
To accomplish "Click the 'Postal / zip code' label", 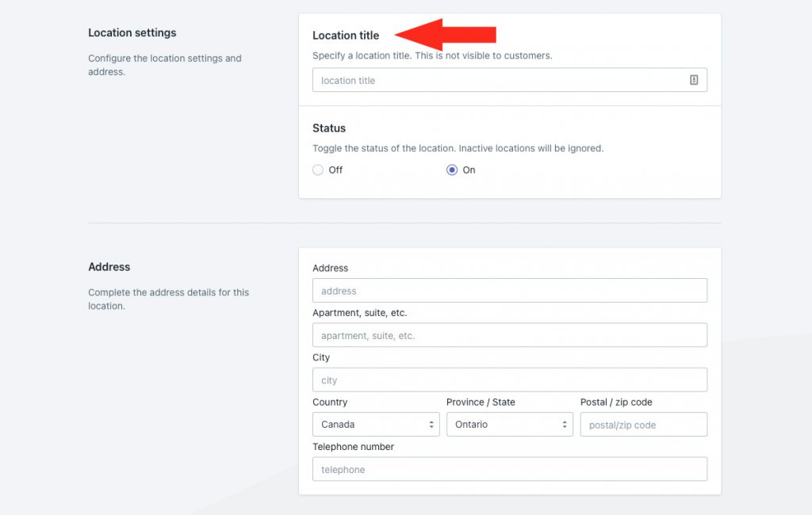I will point(616,402).
